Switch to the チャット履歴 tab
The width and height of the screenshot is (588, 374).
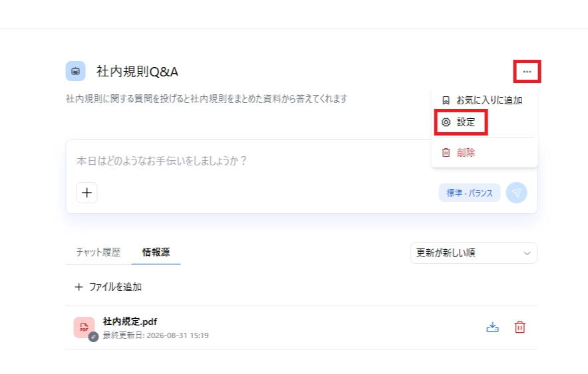98,252
